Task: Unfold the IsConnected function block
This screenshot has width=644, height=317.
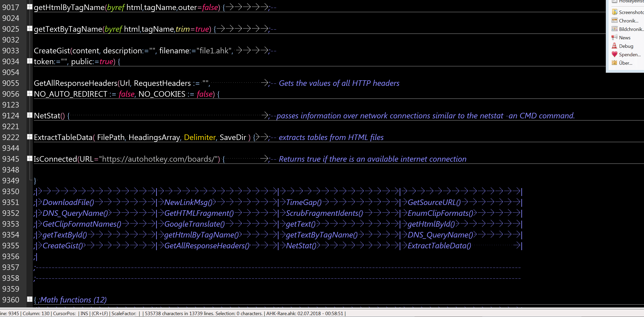Action: [x=30, y=158]
